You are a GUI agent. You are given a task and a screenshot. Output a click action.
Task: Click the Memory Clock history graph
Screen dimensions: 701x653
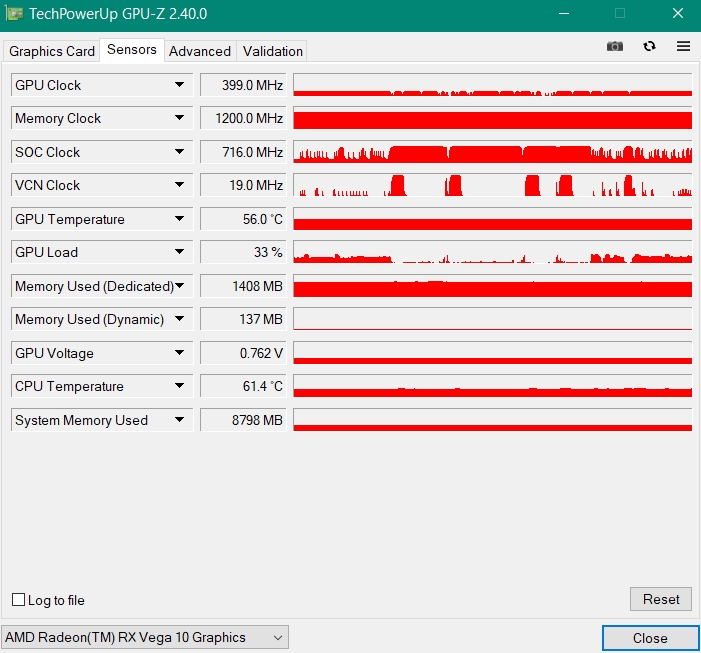point(493,118)
